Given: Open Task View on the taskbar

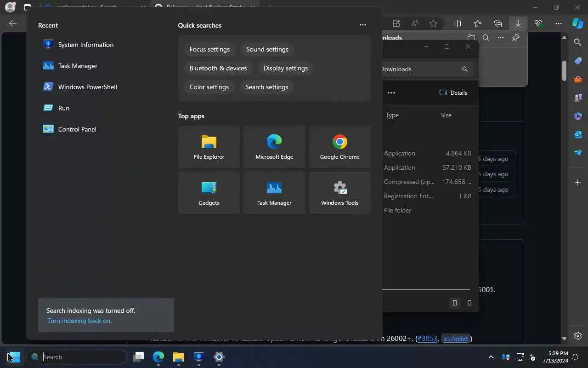Looking at the screenshot, I should (138, 357).
